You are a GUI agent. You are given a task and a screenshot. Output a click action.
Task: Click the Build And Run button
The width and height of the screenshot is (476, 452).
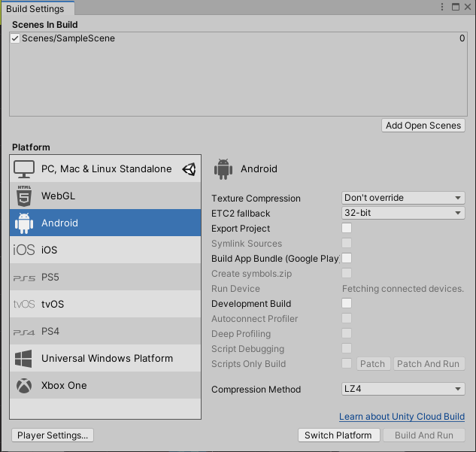coord(424,435)
